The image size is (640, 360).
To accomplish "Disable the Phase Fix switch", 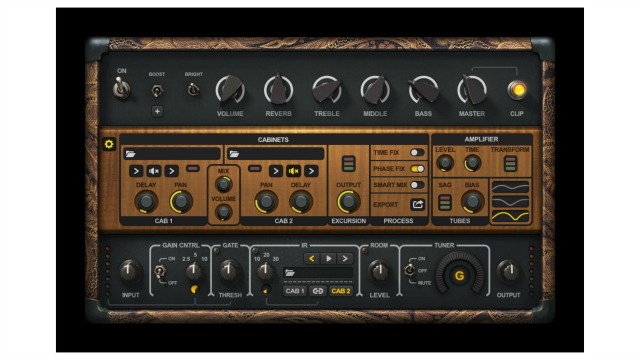I will click(417, 169).
